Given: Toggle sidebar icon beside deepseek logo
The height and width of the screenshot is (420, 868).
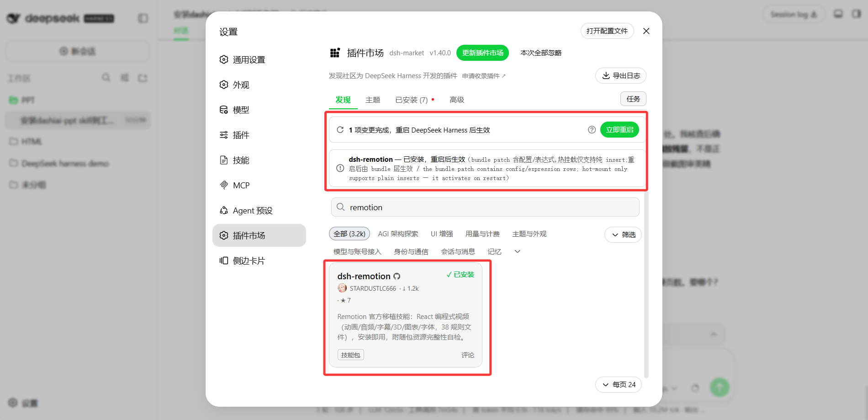Looking at the screenshot, I should coord(143,18).
